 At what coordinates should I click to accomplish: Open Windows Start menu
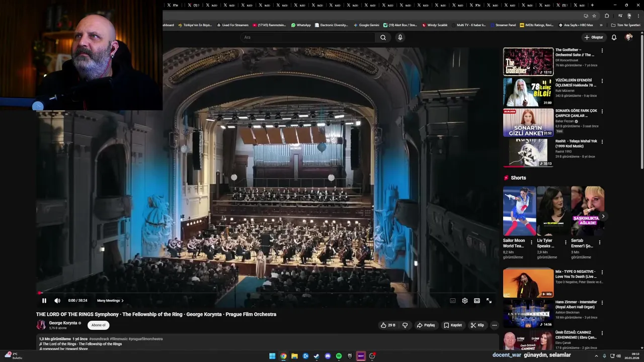tap(272, 356)
